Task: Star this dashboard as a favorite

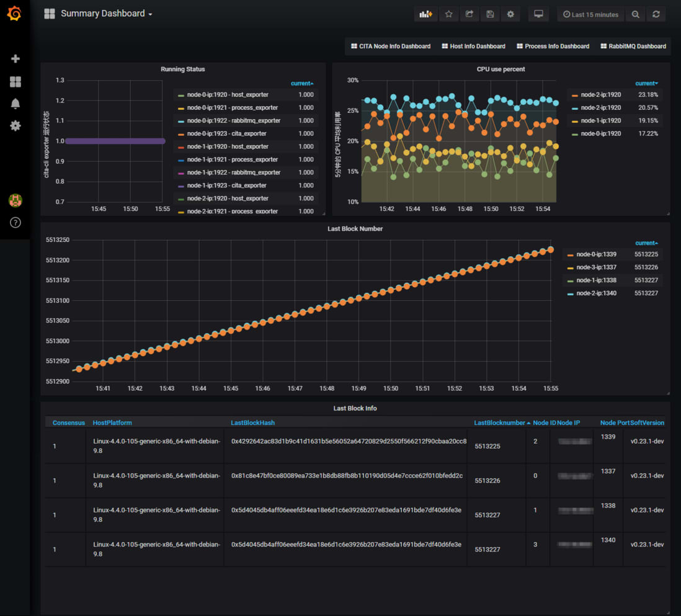Action: pos(448,14)
